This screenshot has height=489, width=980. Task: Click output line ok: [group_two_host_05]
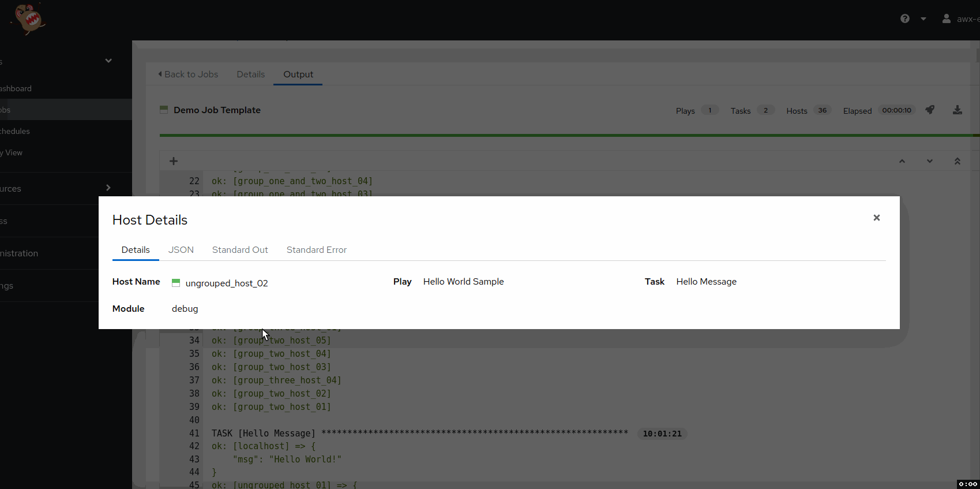tap(271, 341)
